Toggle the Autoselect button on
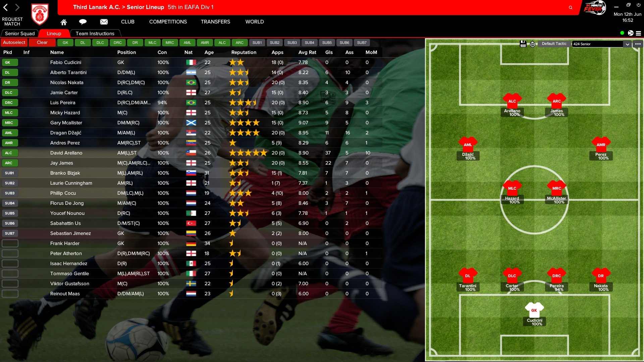This screenshot has width=644, height=362. pos(15,43)
